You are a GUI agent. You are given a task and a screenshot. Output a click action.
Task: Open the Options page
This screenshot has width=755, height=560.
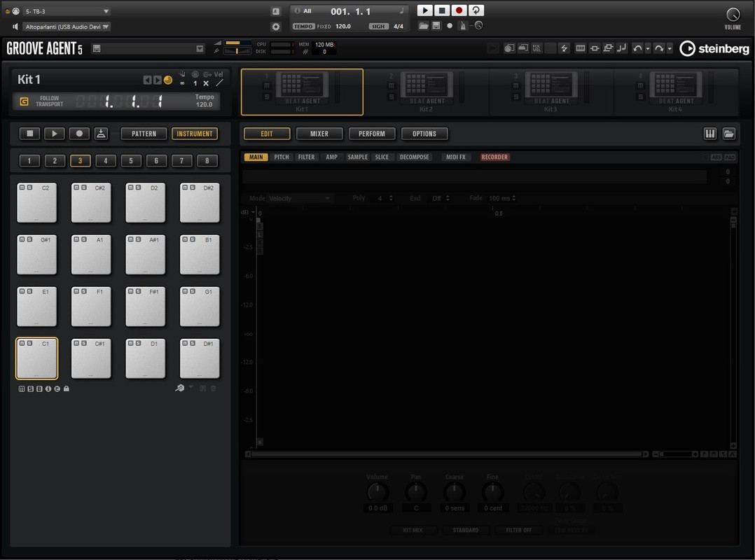(x=424, y=133)
